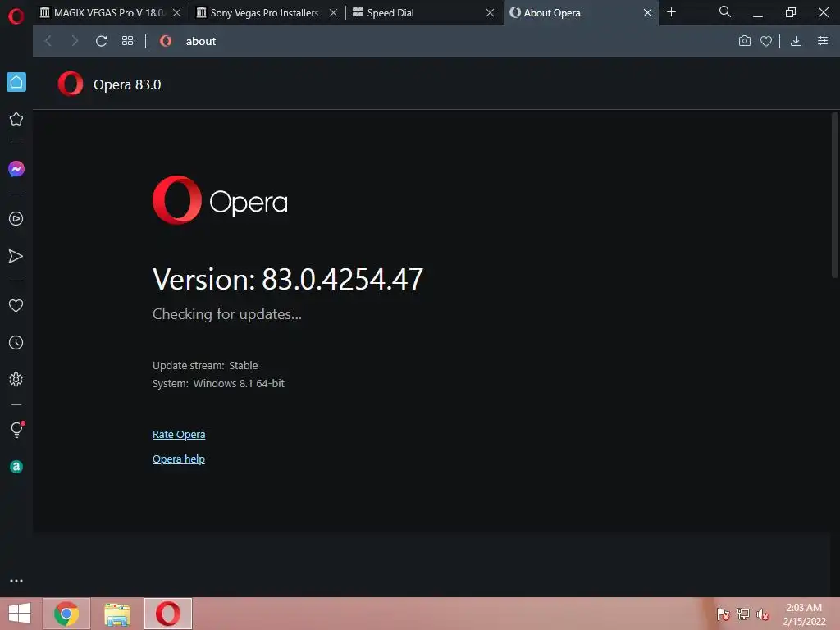Image resolution: width=840 pixels, height=630 pixels.
Task: Open the Home icon in sidebar
Action: (x=16, y=82)
